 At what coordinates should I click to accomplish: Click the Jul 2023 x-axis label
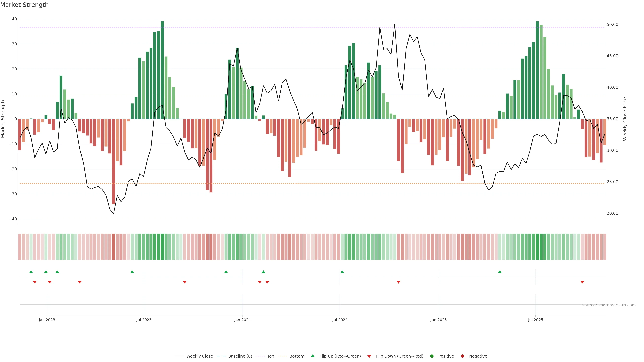(x=144, y=320)
